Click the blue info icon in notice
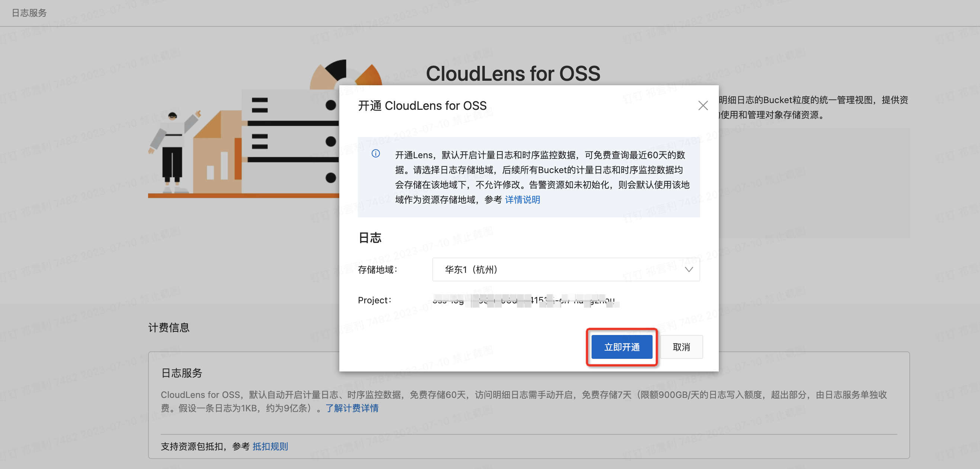Image resolution: width=980 pixels, height=469 pixels. pyautogui.click(x=375, y=153)
